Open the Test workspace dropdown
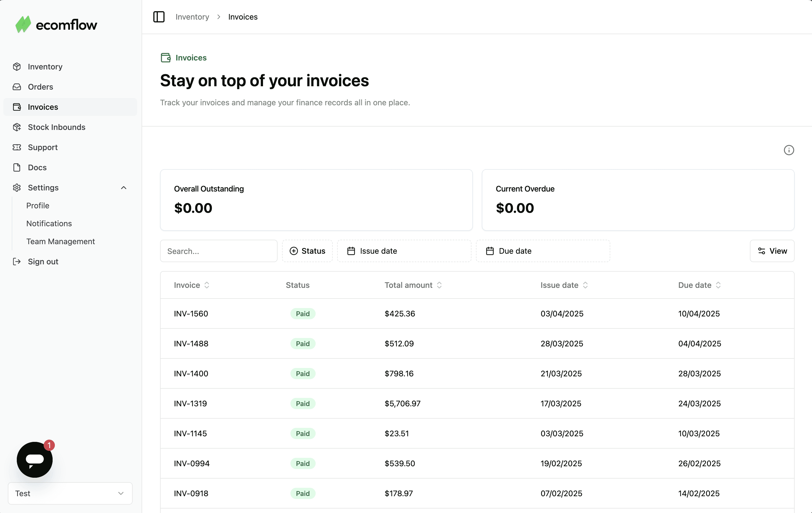This screenshot has height=513, width=812. 70,493
